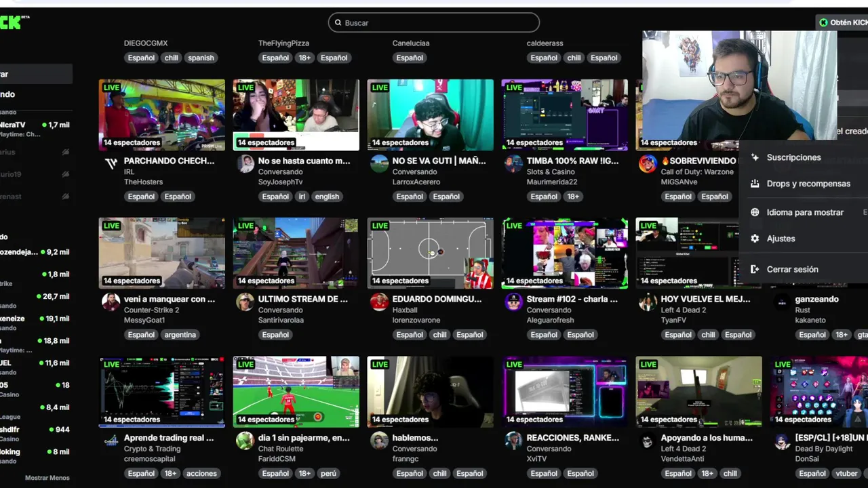Open XviTV channel avatar
The height and width of the screenshot is (488, 868).
pyautogui.click(x=514, y=441)
